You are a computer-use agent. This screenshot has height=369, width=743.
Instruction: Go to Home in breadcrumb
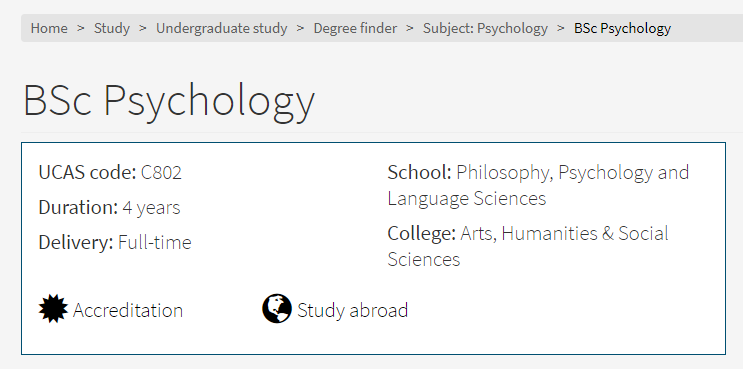(x=49, y=28)
